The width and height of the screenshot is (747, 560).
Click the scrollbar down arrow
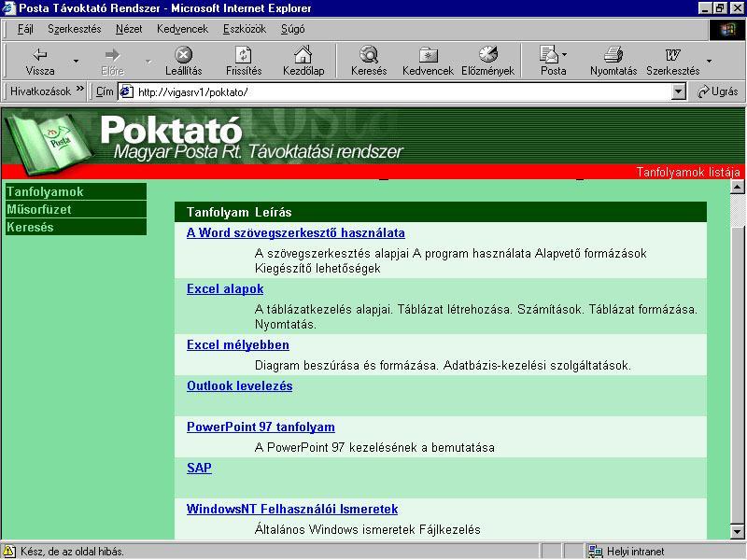(737, 530)
